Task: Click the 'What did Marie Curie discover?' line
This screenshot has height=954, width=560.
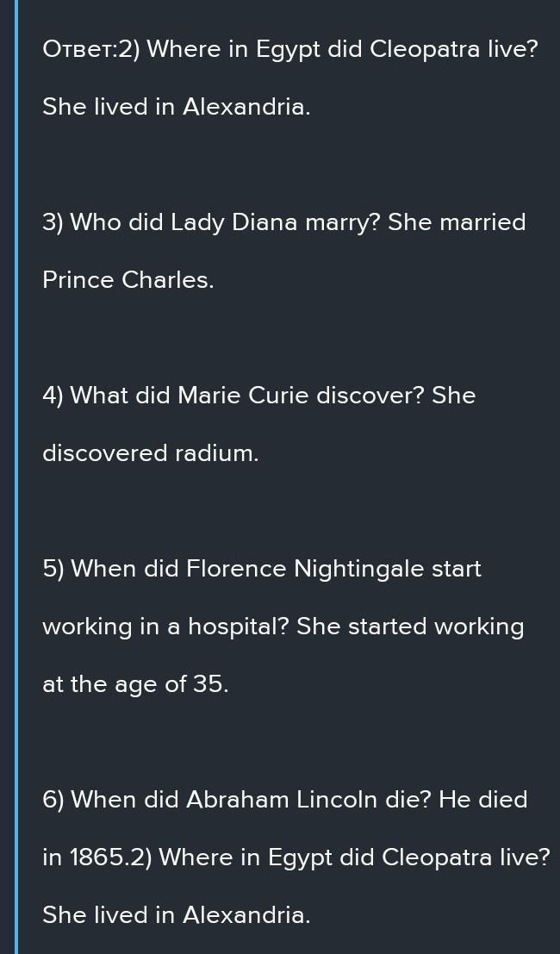Action: (259, 396)
